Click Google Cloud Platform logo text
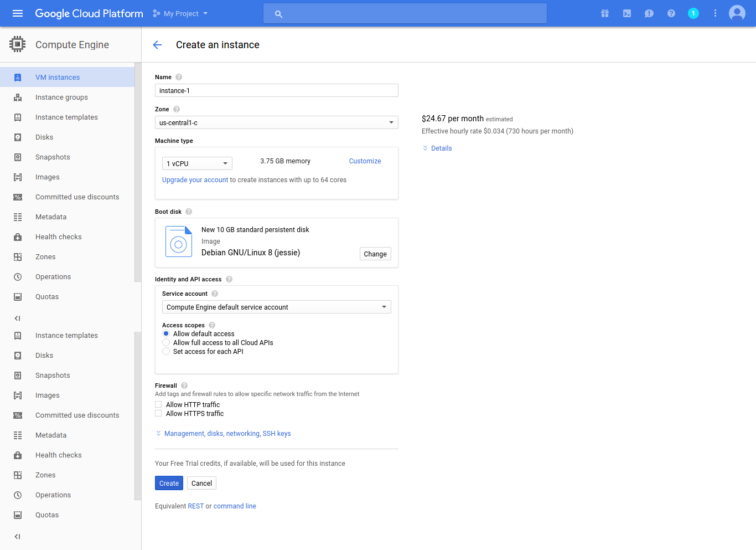This screenshot has width=756, height=550. tap(89, 13)
